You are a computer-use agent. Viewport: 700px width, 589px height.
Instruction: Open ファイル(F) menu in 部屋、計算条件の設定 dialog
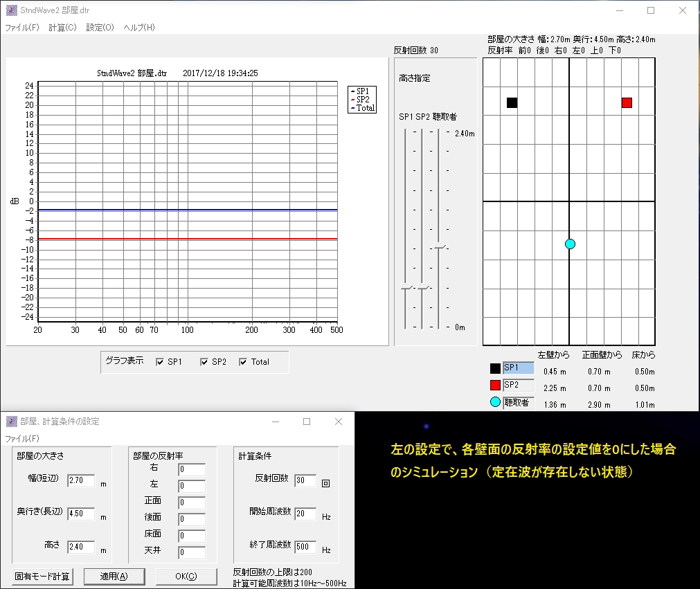coord(22,438)
